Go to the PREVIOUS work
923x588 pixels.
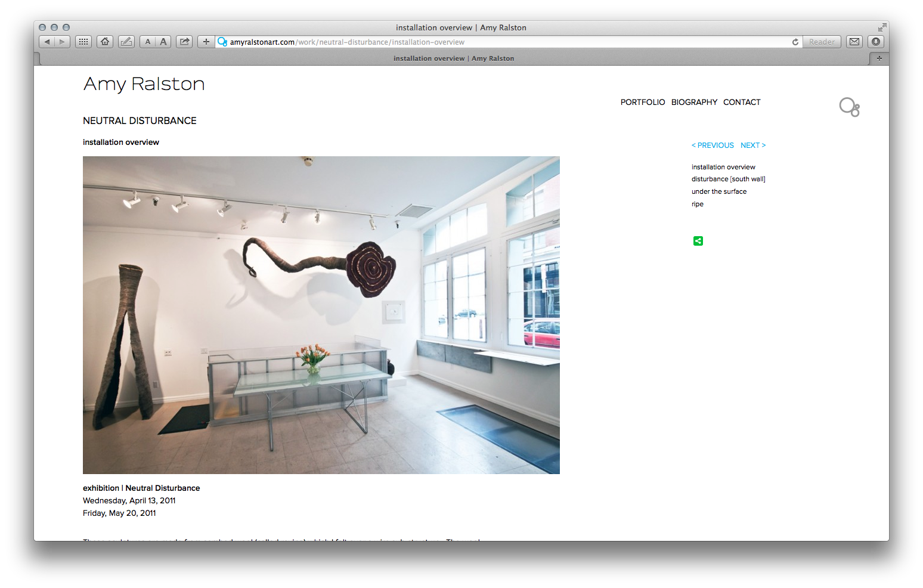point(713,146)
